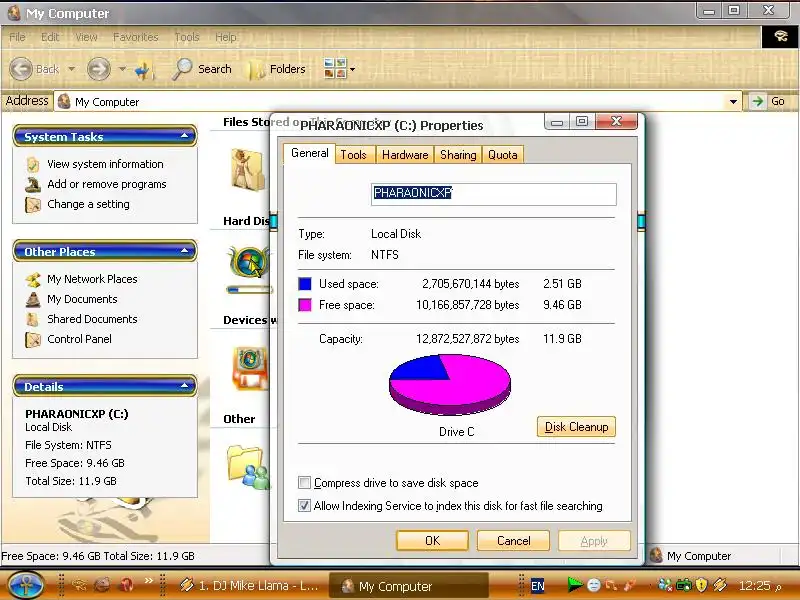Go up one folder level
This screenshot has height=600, width=800.
144,70
